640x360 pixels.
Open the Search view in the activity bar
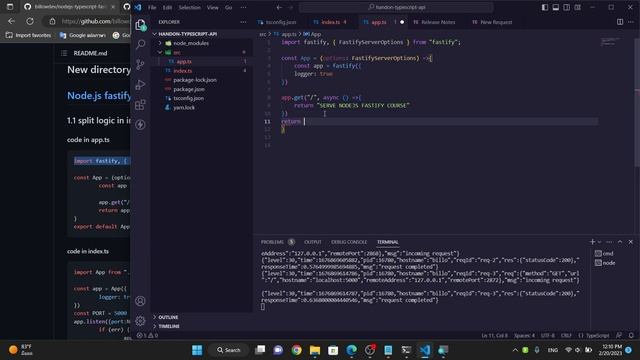tap(140, 44)
